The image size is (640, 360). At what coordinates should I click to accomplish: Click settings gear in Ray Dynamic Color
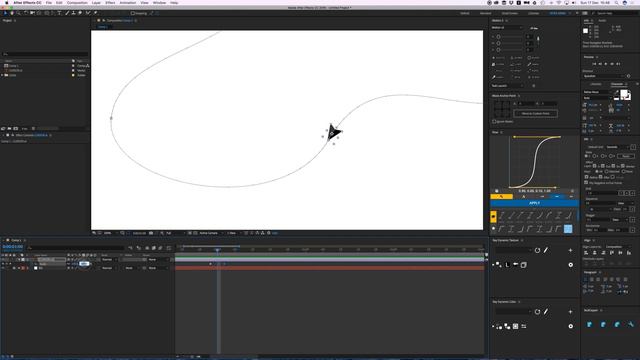pos(570,326)
